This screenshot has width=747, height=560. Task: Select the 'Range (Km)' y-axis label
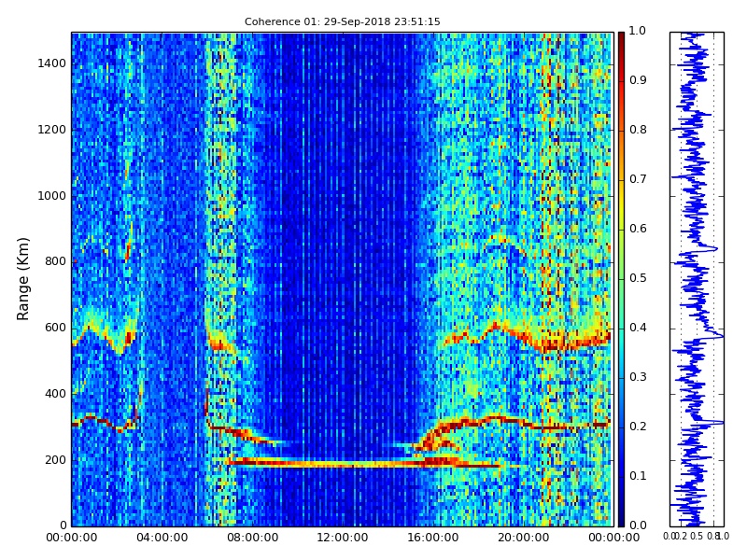pyautogui.click(x=22, y=279)
